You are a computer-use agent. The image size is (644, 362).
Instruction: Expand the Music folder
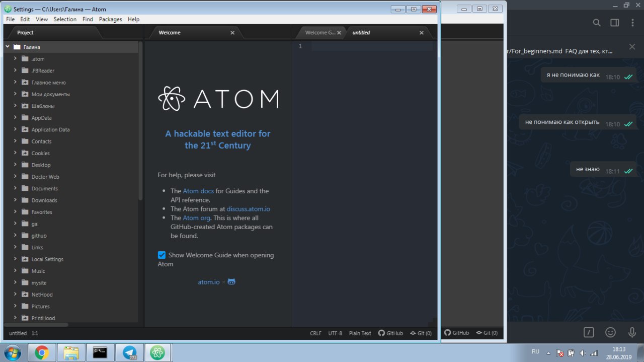16,271
